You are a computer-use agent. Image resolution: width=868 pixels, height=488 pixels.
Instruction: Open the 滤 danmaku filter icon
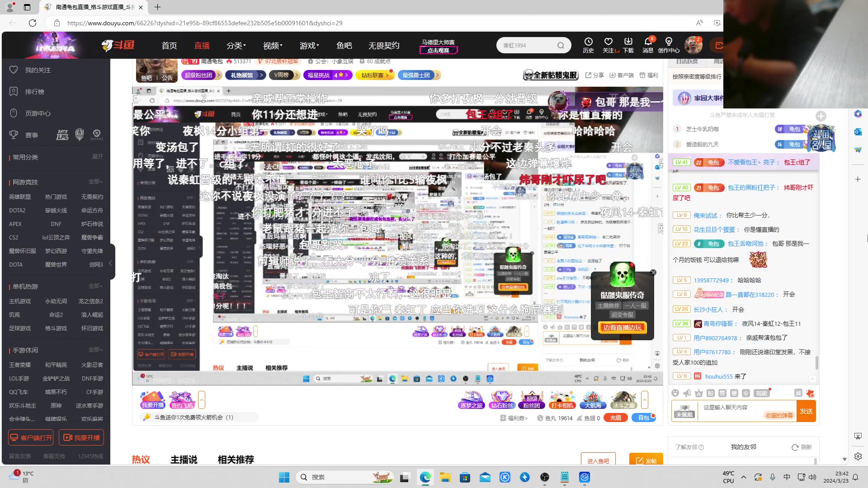click(798, 393)
